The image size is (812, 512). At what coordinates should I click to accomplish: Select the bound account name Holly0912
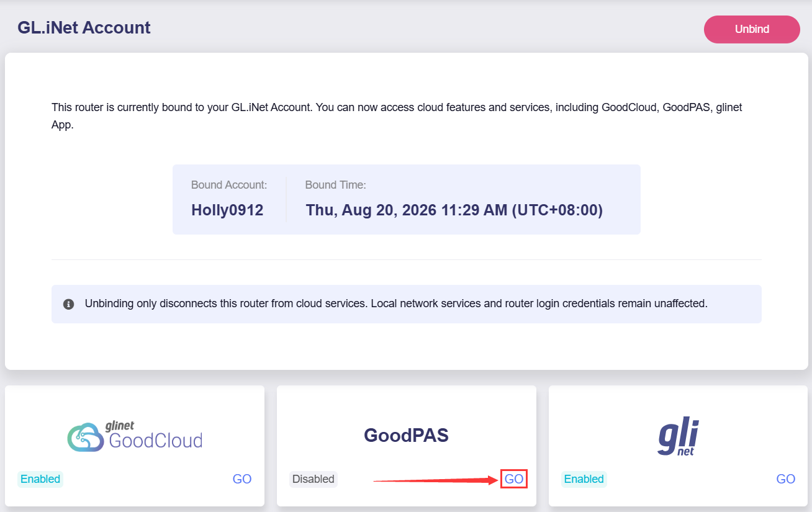pos(227,210)
